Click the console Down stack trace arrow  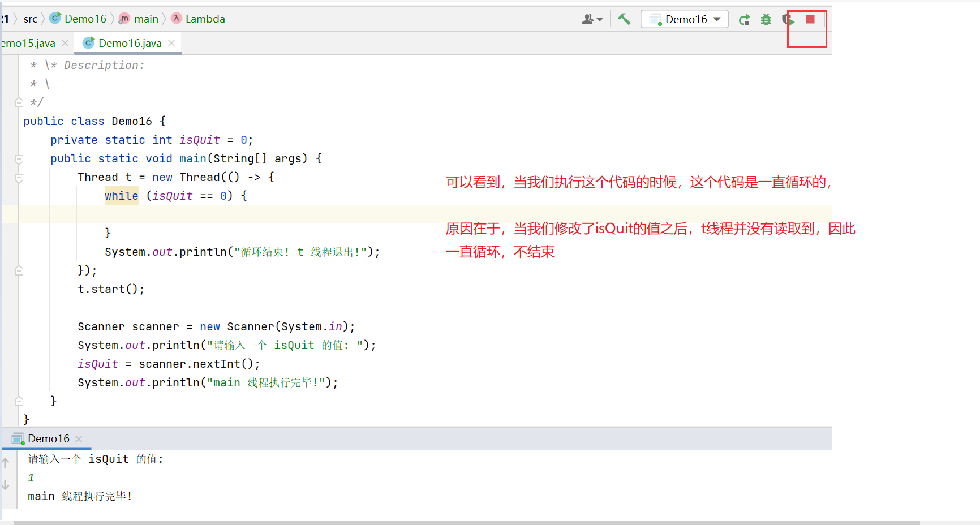pyautogui.click(x=6, y=485)
